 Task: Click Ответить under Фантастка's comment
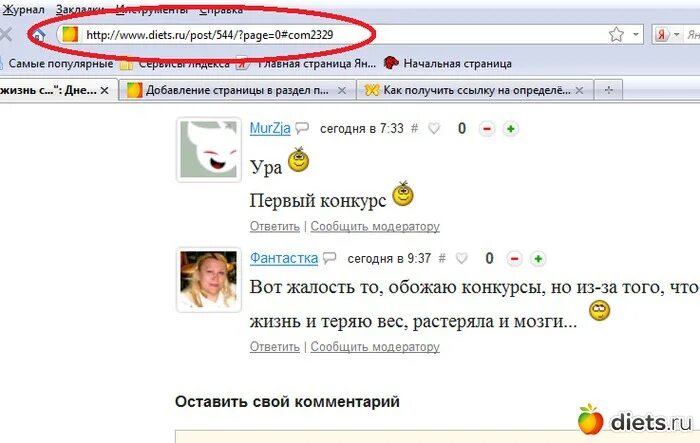click(275, 347)
